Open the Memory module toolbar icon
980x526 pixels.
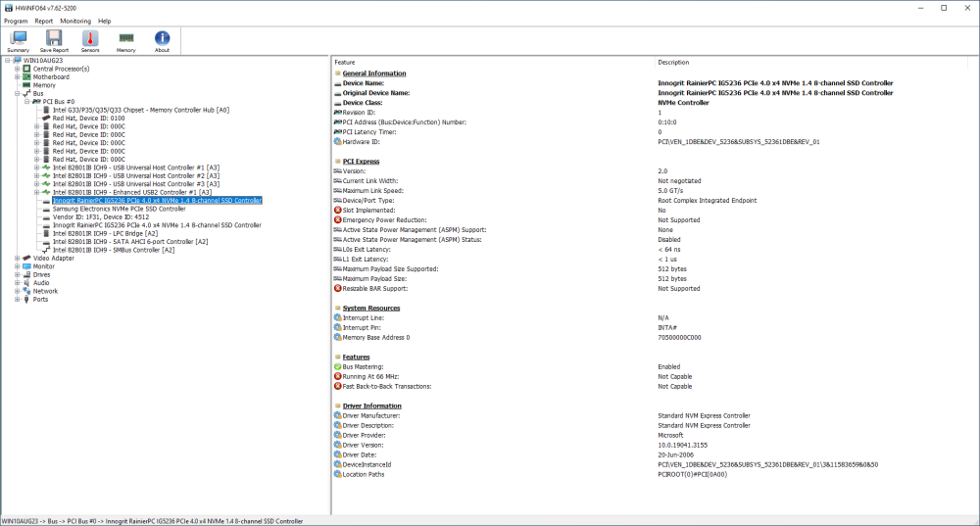click(126, 39)
